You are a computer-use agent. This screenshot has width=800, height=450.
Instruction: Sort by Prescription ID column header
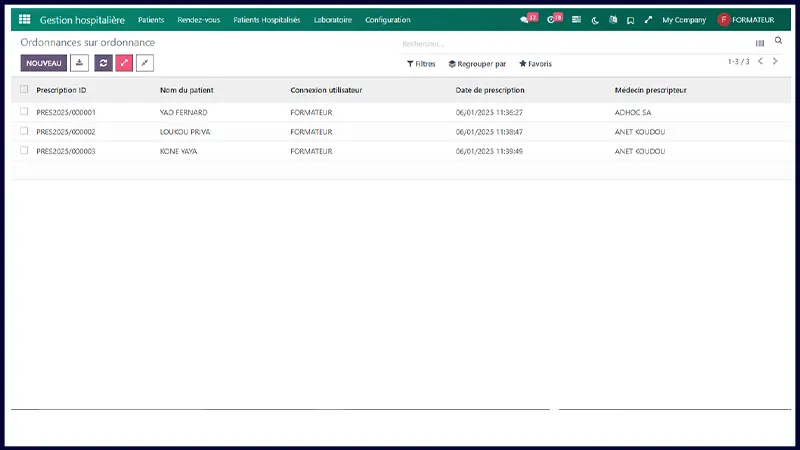point(61,90)
